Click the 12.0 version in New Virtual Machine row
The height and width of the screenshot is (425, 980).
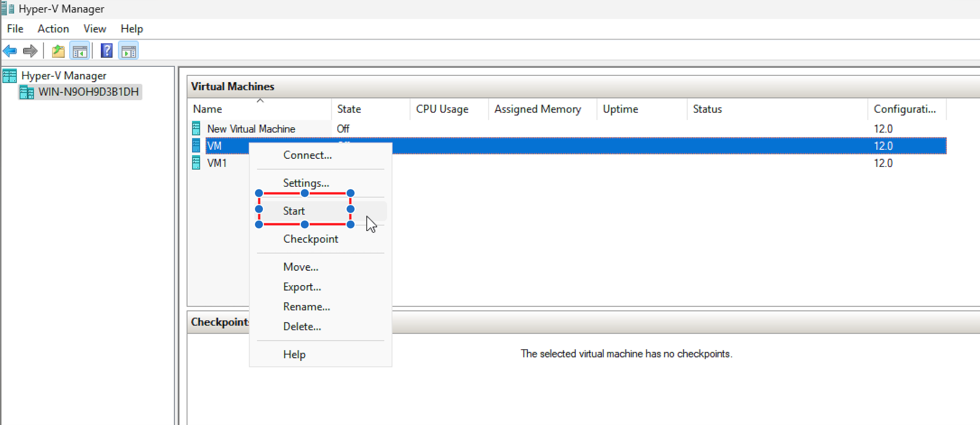coord(883,129)
